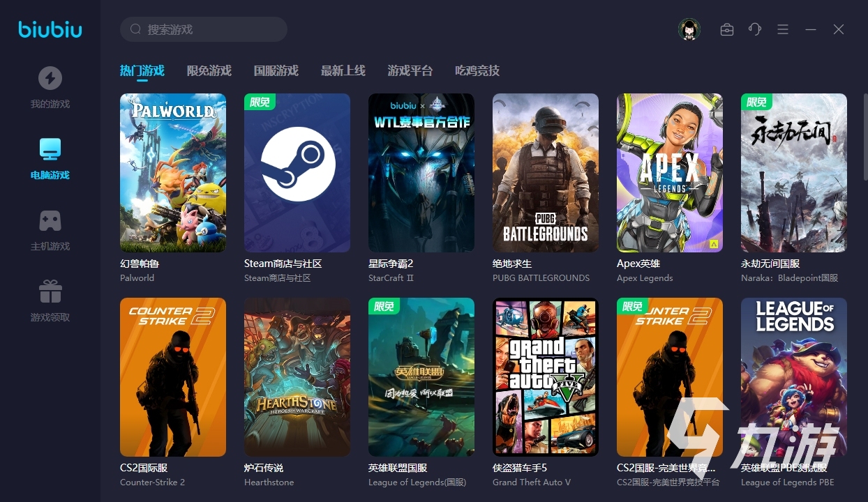Select 游戏领取 sidebar label
The width and height of the screenshot is (868, 502).
(x=50, y=317)
